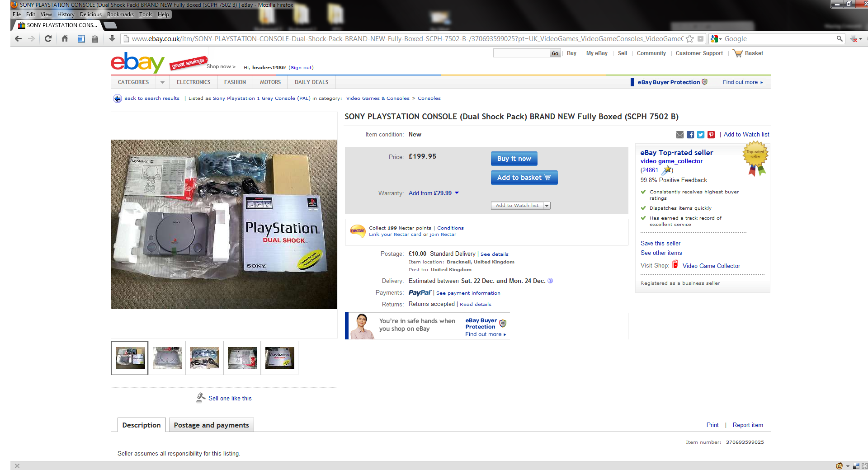Expand the CATEGORIES dropdown arrow
This screenshot has width=868, height=470.
coord(163,82)
